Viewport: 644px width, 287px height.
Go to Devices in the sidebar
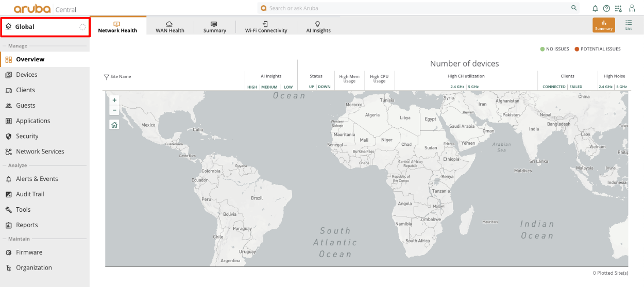pos(26,75)
